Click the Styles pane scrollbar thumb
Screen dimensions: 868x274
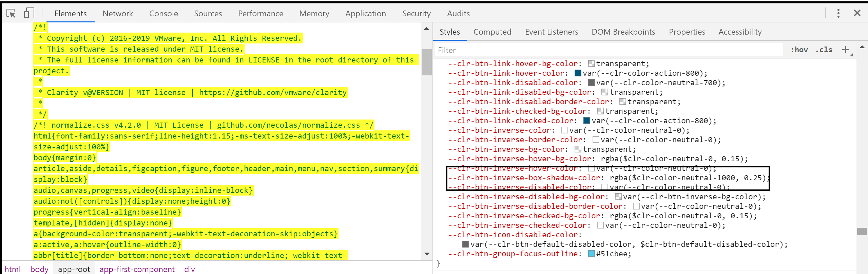pos(862,232)
